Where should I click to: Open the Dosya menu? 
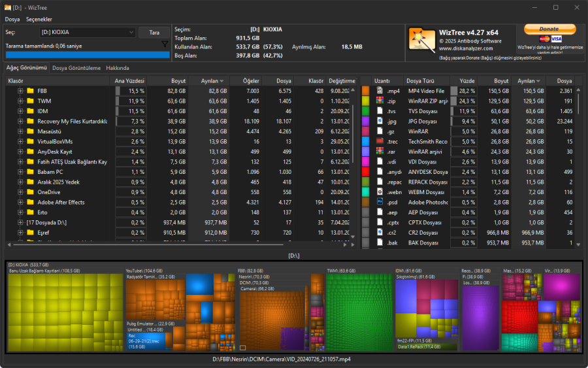[12, 20]
